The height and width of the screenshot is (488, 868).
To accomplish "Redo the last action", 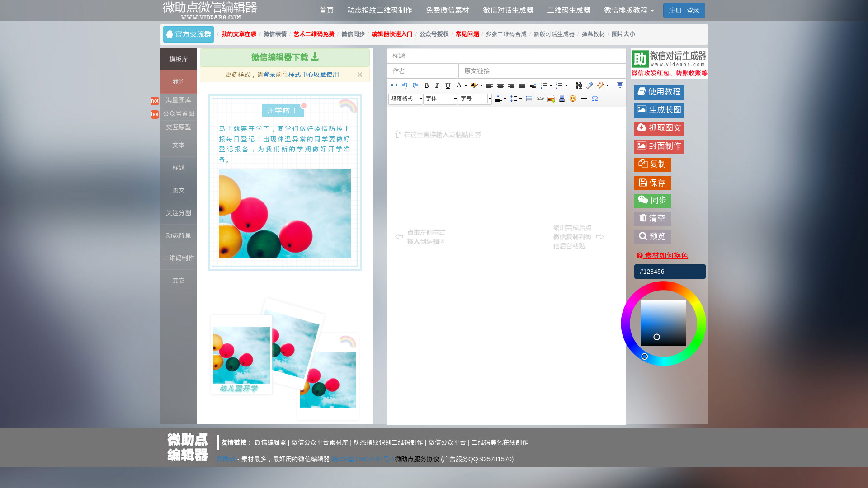I will tap(415, 85).
